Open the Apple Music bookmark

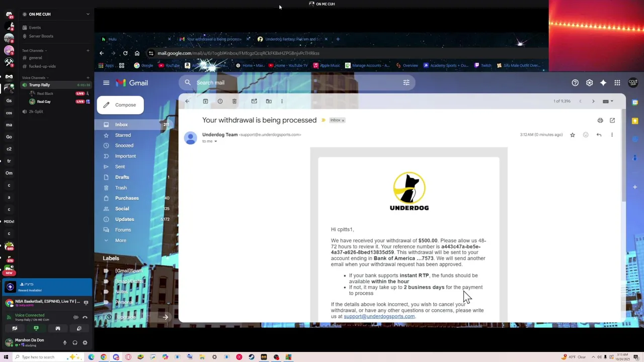click(x=327, y=65)
